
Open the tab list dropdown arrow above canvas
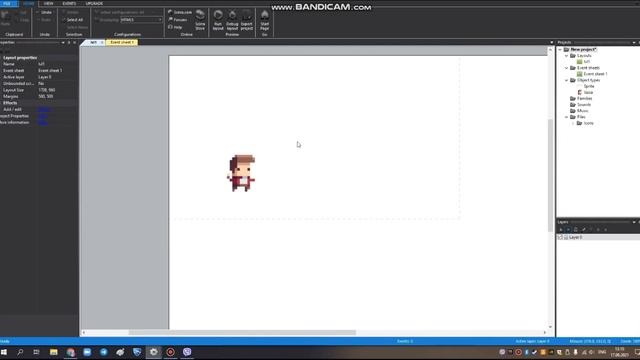coord(551,42)
